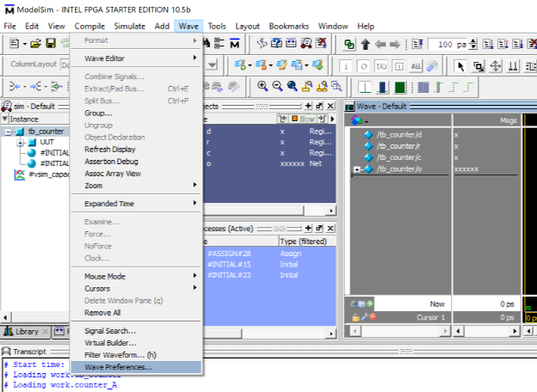537x392 pixels.
Task: Choose Wave Preferences from Wave menu
Action: click(x=118, y=367)
